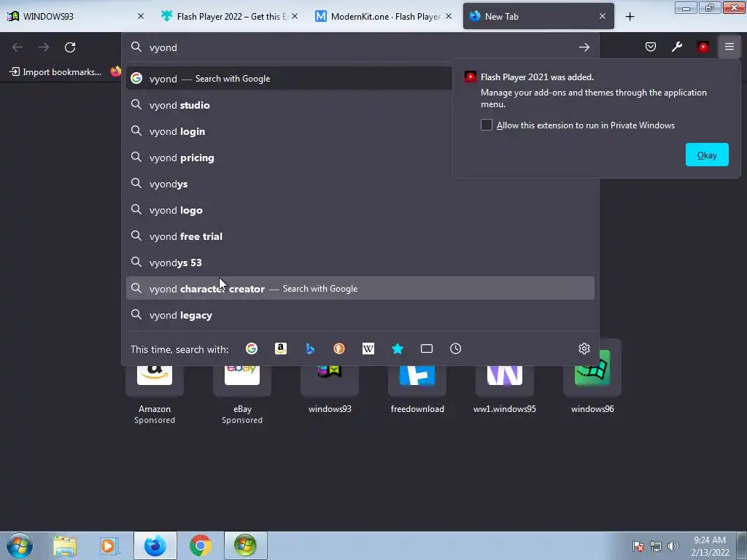This screenshot has height=560, width=747.
Task: Select the 'vyond — Search with Google' suggestion
Action: pos(289,79)
